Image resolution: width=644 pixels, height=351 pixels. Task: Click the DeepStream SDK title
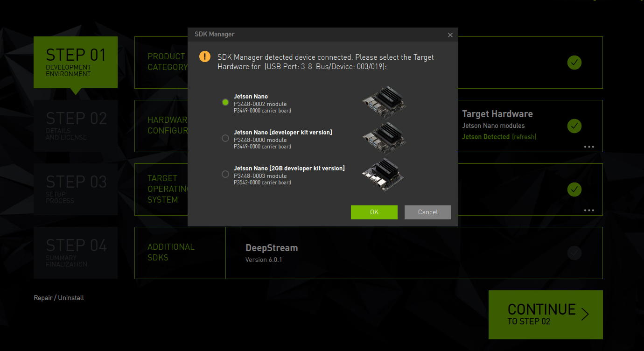tap(272, 248)
